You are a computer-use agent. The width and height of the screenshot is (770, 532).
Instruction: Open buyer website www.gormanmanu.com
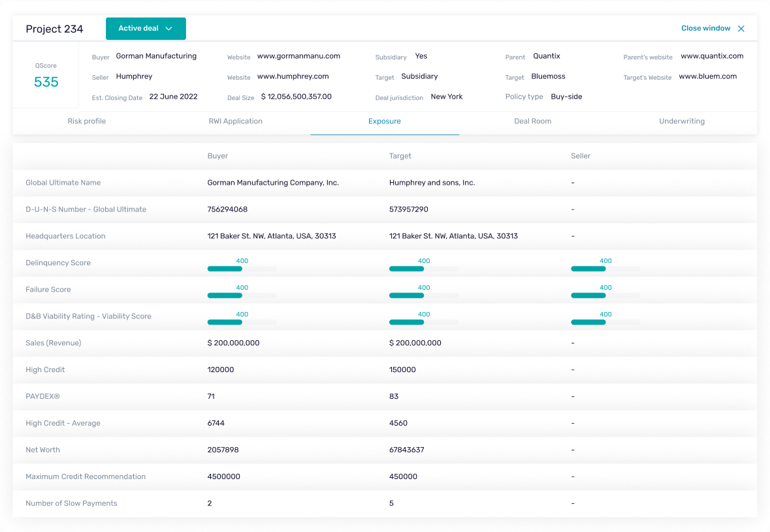[300, 56]
